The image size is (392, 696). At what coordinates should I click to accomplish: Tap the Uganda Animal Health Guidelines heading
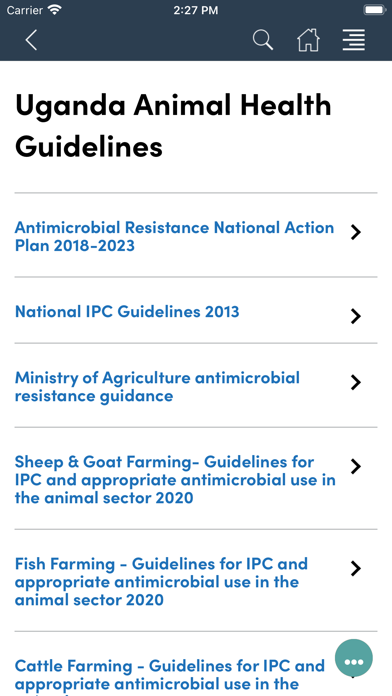(173, 126)
